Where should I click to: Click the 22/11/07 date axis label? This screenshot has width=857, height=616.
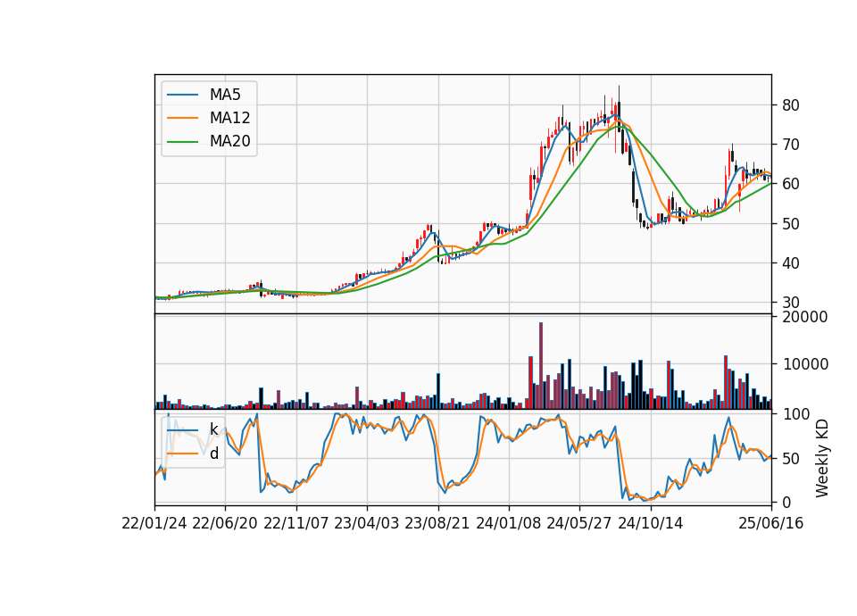pyautogui.click(x=296, y=524)
